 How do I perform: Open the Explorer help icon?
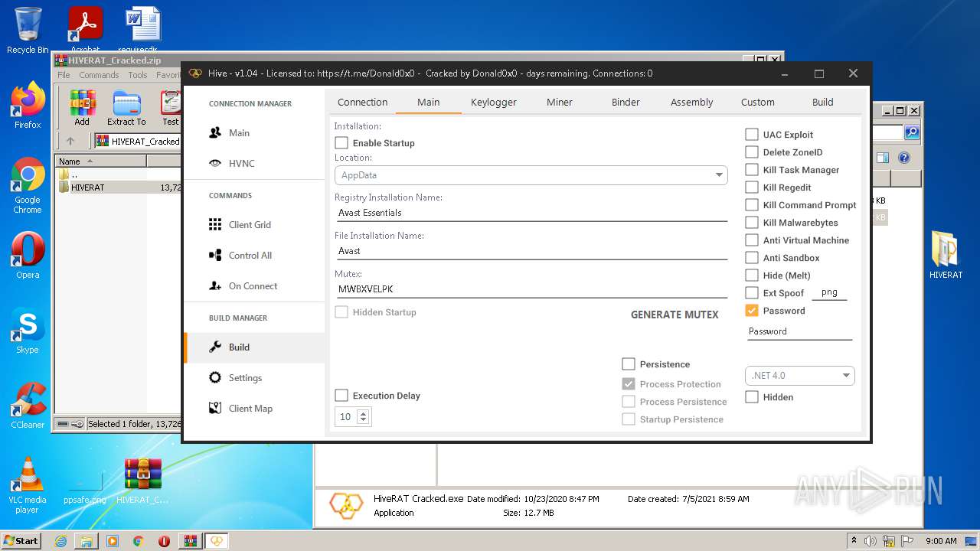point(904,158)
